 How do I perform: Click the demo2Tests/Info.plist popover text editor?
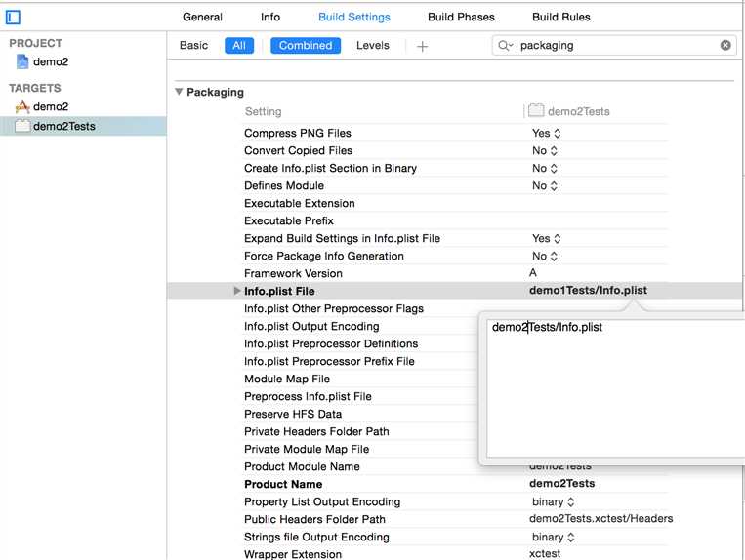coord(616,388)
